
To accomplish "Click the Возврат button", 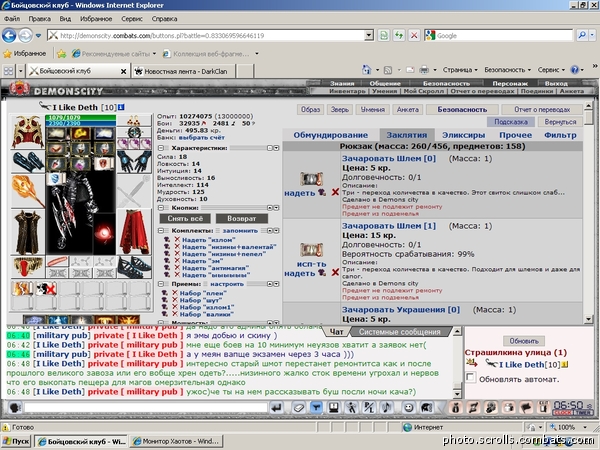I will pyautogui.click(x=241, y=218).
